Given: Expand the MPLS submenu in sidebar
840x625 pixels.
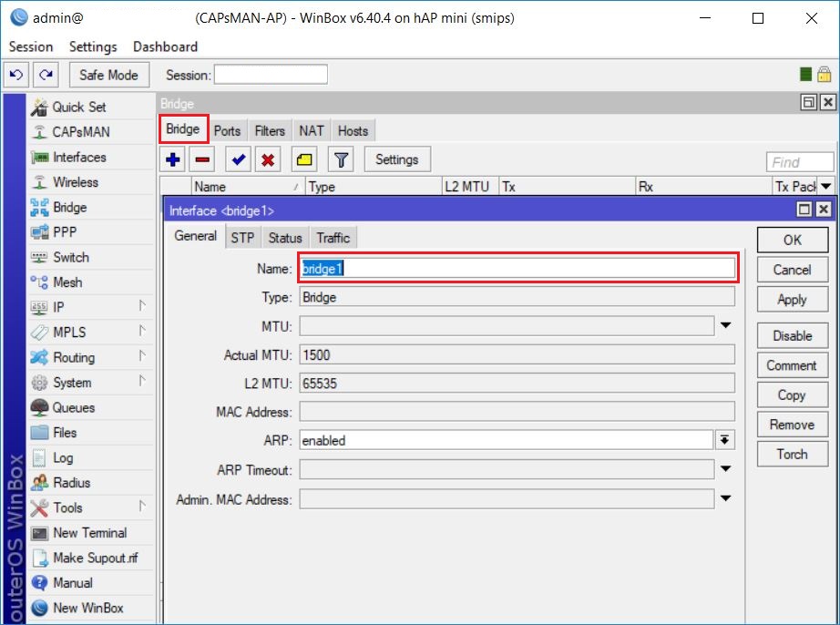Looking at the screenshot, I should [x=90, y=333].
